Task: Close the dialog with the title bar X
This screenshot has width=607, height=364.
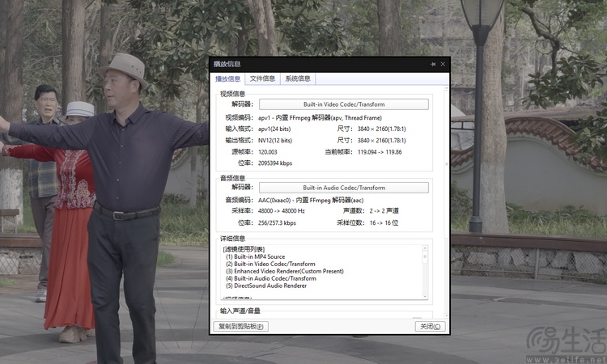Action: [x=443, y=64]
